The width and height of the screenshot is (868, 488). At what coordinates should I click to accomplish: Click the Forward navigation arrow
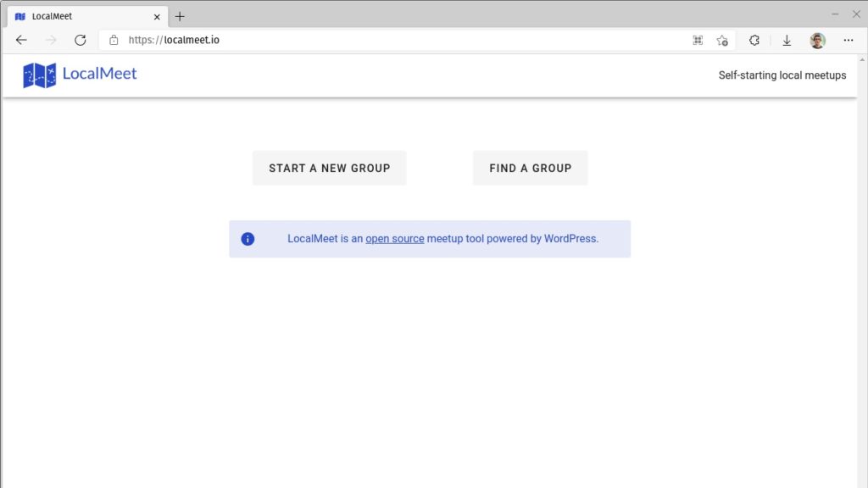click(51, 40)
